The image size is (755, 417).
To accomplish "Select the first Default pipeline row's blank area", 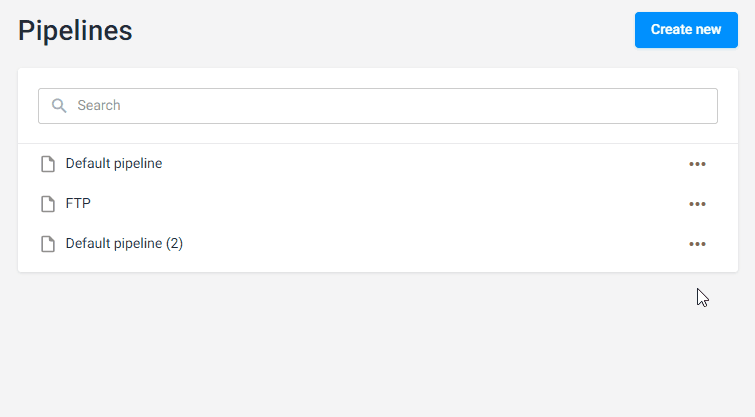I will click(x=424, y=164).
